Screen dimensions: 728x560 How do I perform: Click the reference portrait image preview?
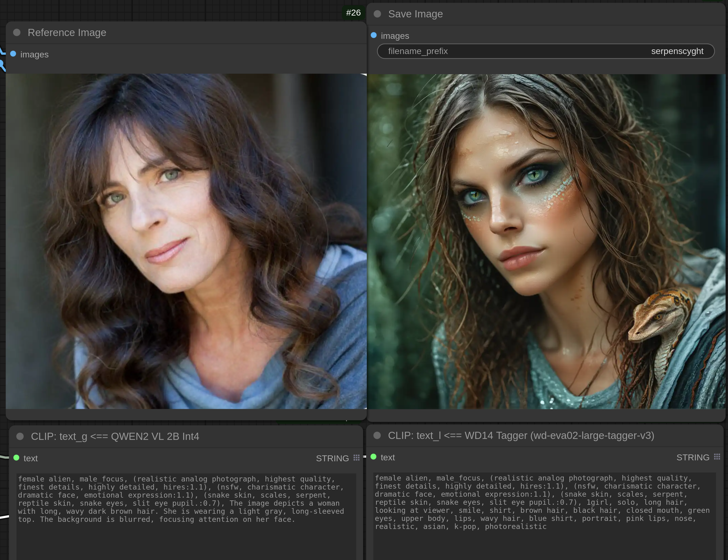(x=186, y=241)
